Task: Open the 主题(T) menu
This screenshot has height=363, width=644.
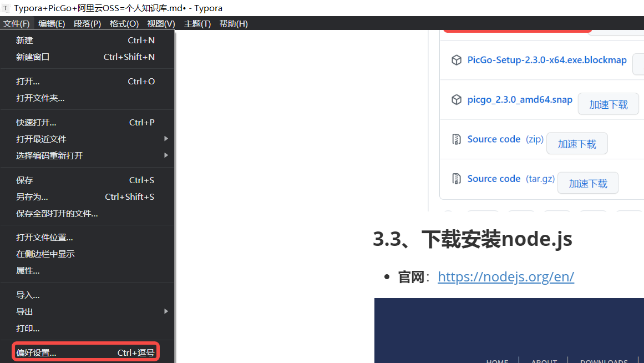Action: pyautogui.click(x=197, y=24)
